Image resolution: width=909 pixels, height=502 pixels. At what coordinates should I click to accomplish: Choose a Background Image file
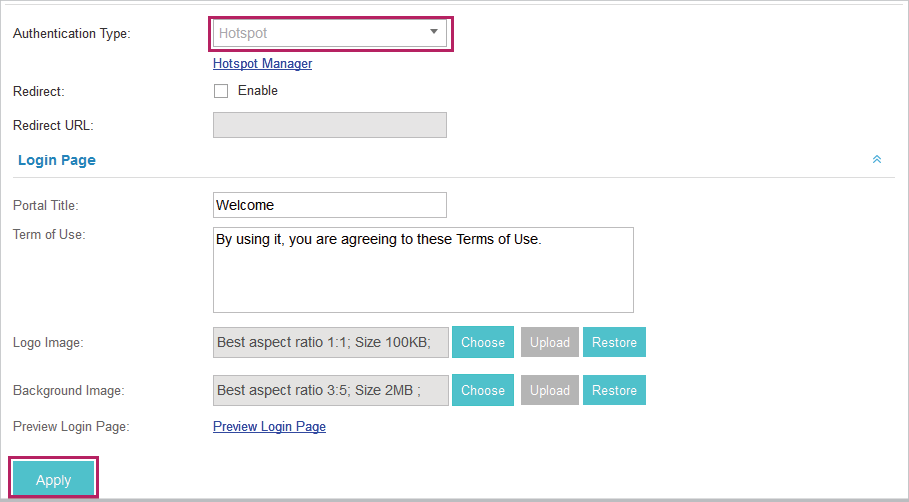click(483, 391)
